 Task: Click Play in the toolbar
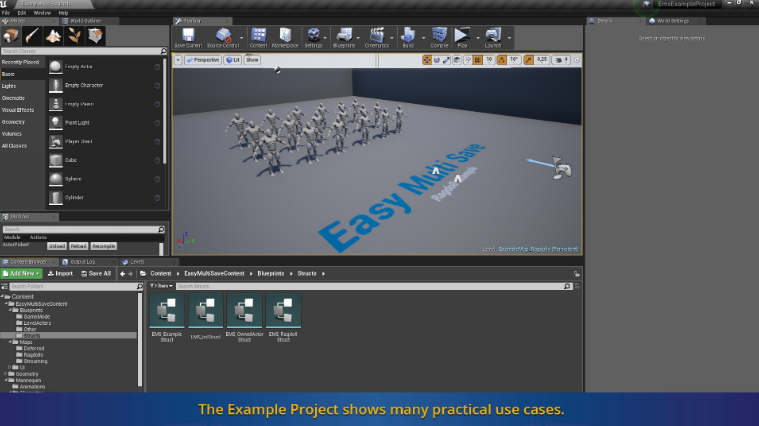pyautogui.click(x=462, y=38)
